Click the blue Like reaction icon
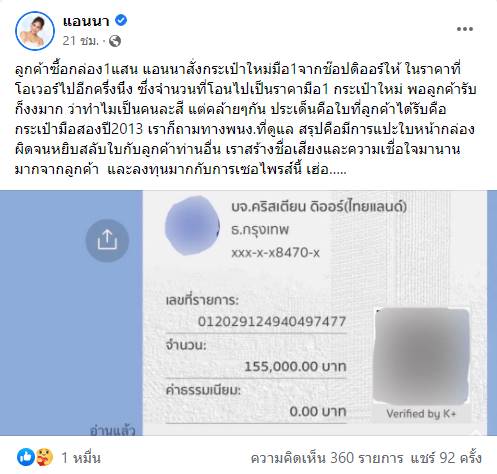 26,457
